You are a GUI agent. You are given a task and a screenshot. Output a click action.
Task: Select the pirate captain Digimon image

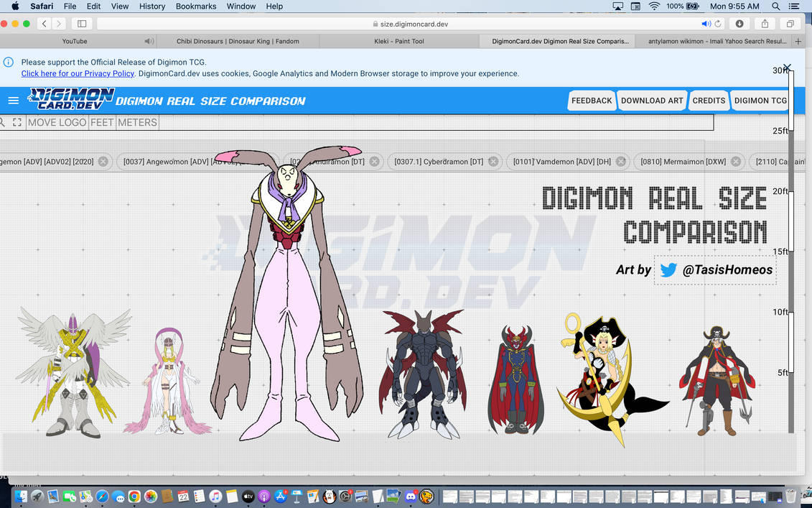pos(717,381)
